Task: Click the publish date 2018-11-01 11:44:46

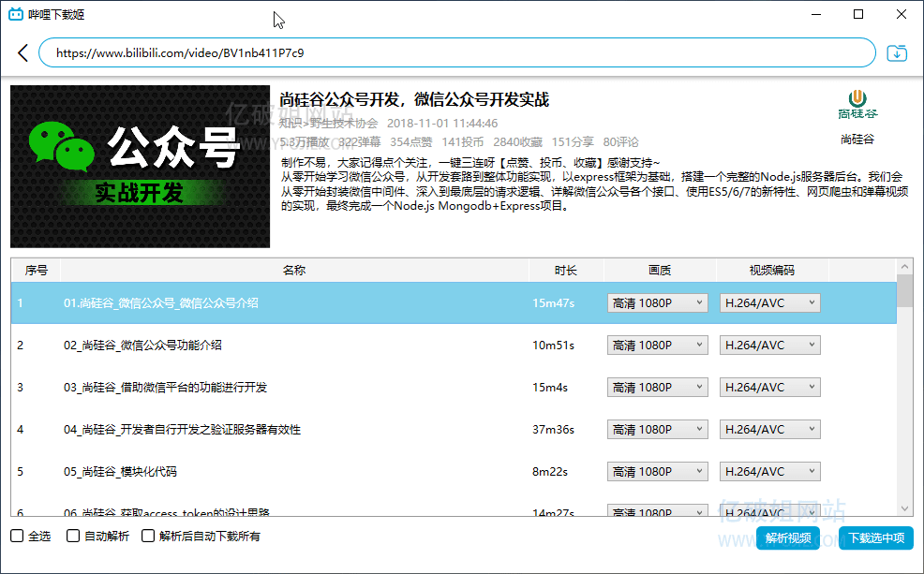Action: (442, 123)
